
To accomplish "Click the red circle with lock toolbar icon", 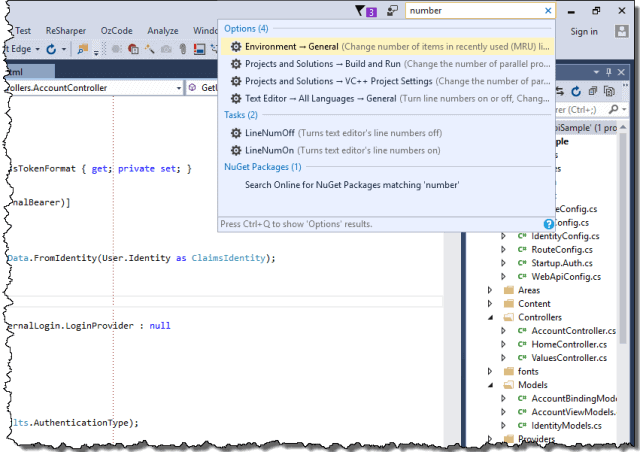I will pos(133,49).
